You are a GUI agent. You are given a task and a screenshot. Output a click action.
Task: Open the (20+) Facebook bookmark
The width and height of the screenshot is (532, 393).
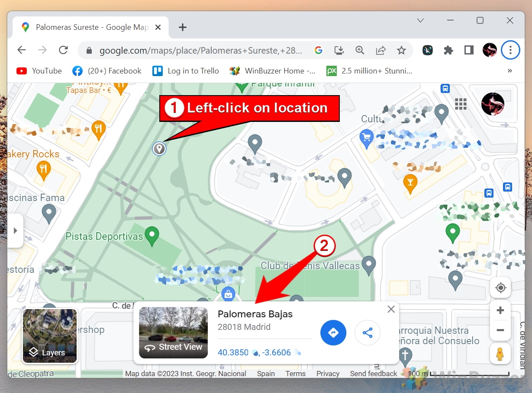107,71
